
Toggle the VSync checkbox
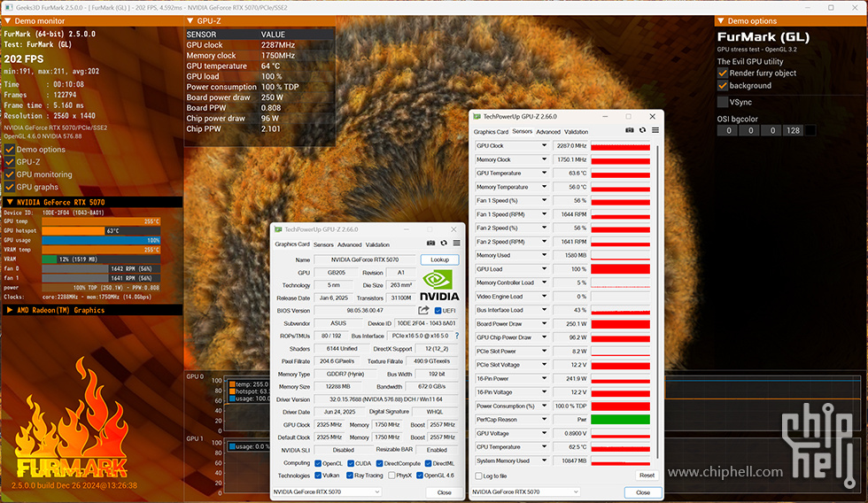(723, 102)
